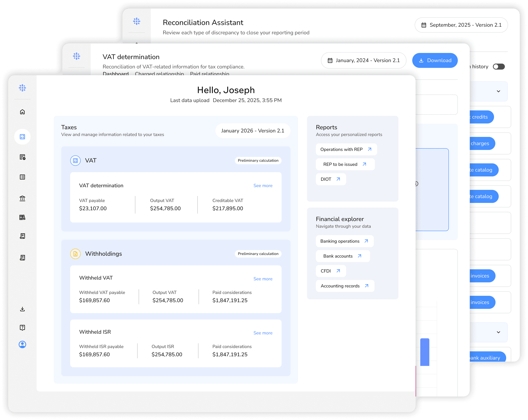Click the list table sidebar icon
The height and width of the screenshot is (420, 528).
(22, 177)
